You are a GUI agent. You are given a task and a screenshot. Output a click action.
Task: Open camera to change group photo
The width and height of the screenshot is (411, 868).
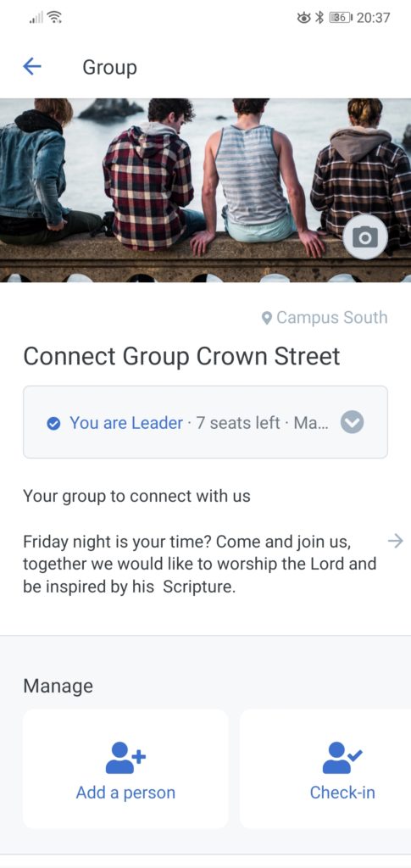pos(364,237)
